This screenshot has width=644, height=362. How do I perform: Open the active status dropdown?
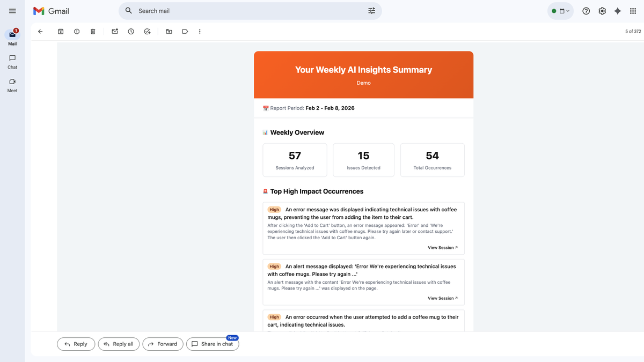click(x=561, y=11)
